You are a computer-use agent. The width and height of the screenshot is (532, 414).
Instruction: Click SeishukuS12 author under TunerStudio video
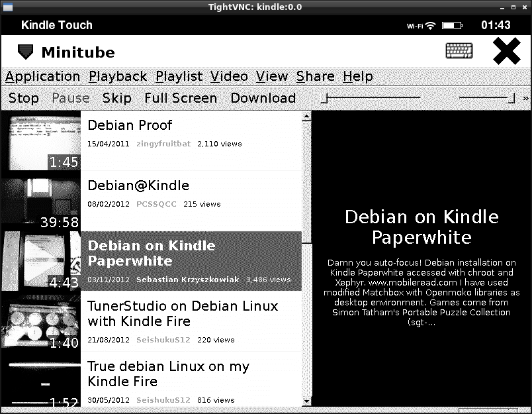163,340
